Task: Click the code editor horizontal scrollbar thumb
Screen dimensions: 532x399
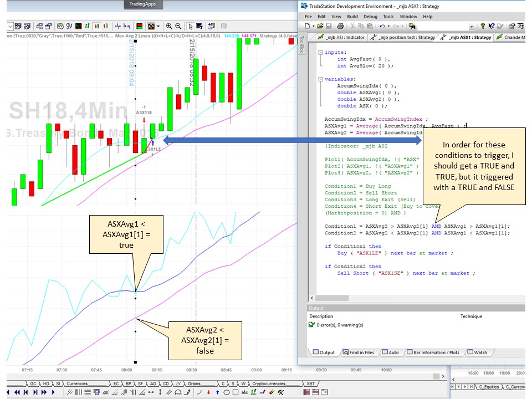Action: 332,298
